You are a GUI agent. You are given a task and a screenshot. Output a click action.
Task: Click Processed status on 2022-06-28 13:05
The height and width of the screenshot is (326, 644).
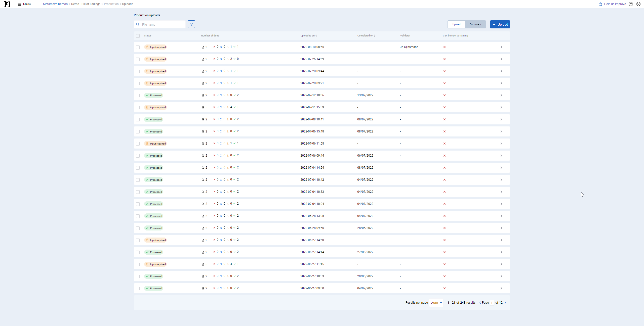point(154,216)
